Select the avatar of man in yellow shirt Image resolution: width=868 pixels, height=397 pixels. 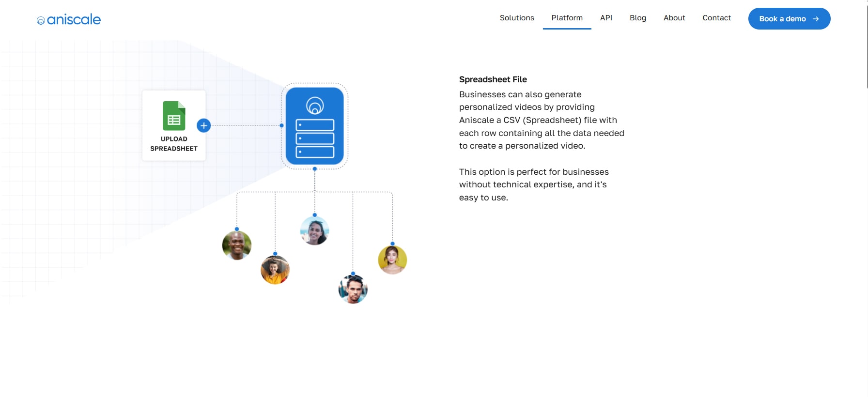[x=275, y=270]
